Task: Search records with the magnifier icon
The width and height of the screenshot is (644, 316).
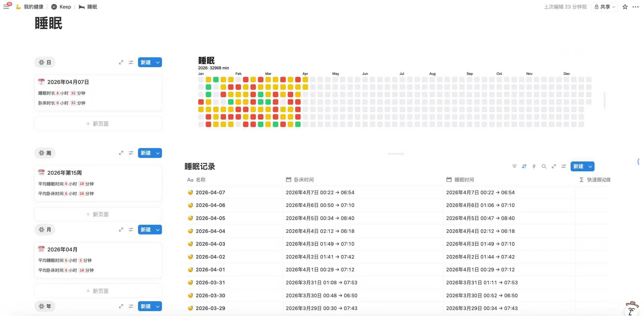Action: [544, 166]
